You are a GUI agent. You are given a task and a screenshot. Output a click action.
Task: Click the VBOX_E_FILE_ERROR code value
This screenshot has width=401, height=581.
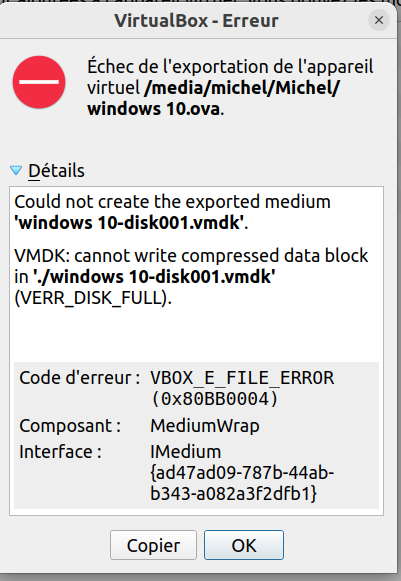pyautogui.click(x=242, y=378)
